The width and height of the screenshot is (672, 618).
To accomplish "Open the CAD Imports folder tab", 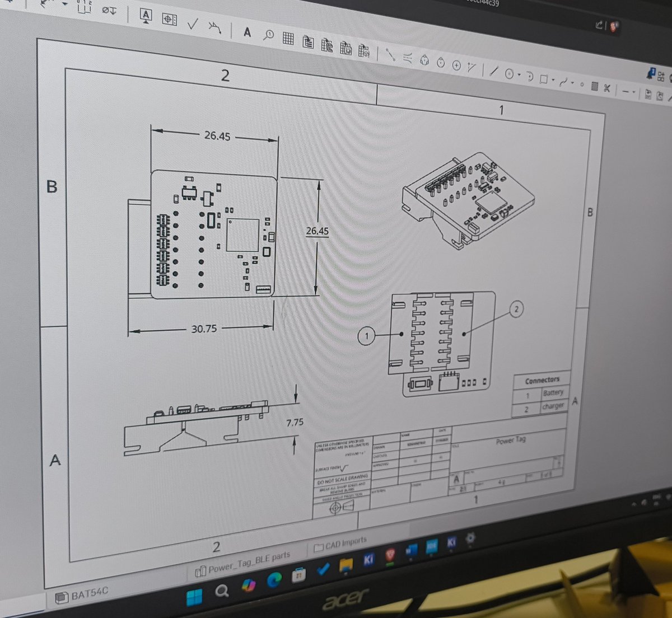I will (x=340, y=544).
